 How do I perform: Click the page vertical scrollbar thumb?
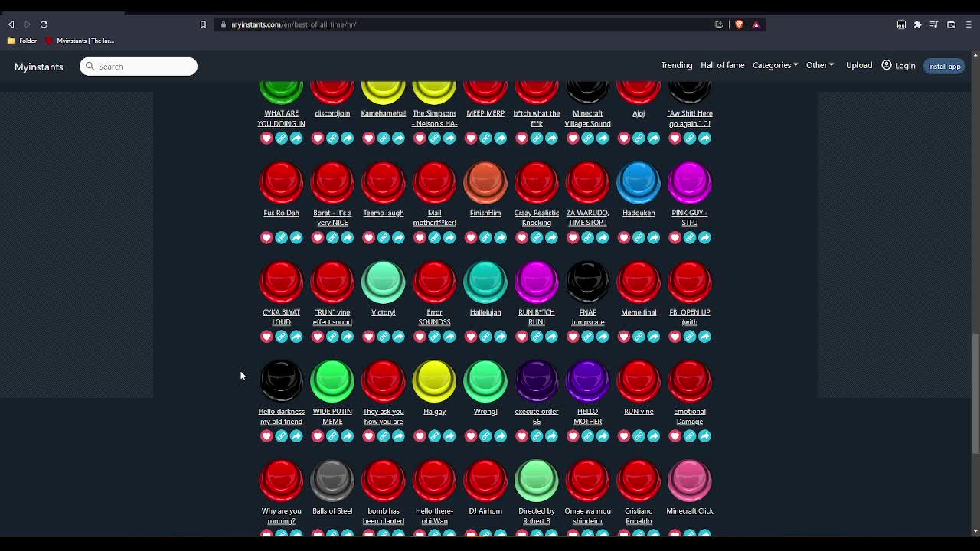coord(975,394)
